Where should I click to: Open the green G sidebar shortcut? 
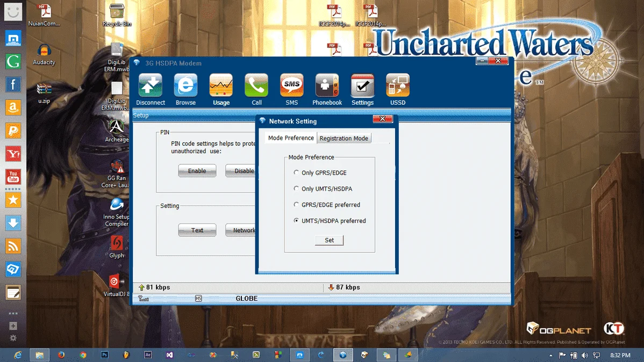coord(13,62)
